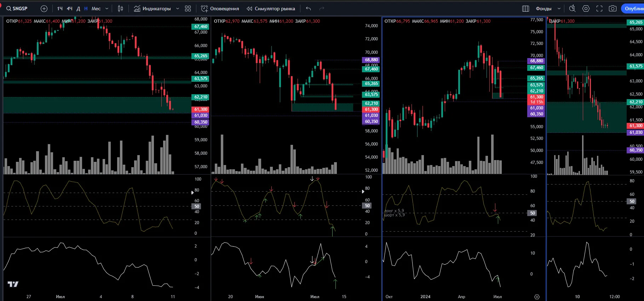Open the Индикаторы panel

point(153,8)
